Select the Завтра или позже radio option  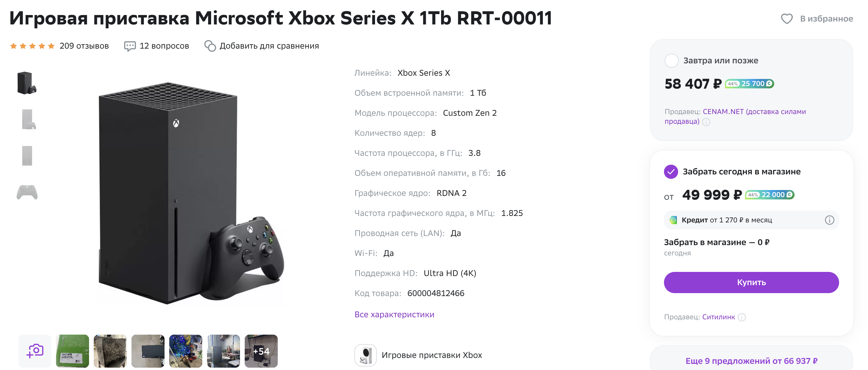(671, 61)
